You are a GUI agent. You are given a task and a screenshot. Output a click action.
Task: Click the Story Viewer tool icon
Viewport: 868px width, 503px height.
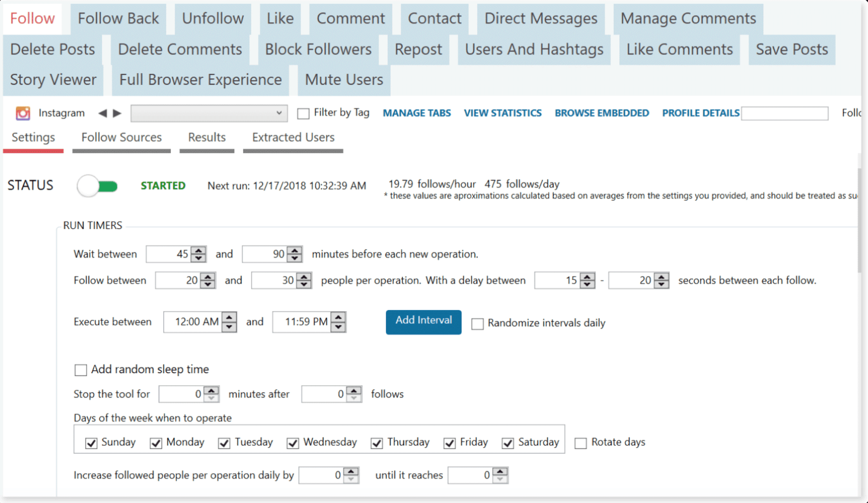tap(53, 79)
